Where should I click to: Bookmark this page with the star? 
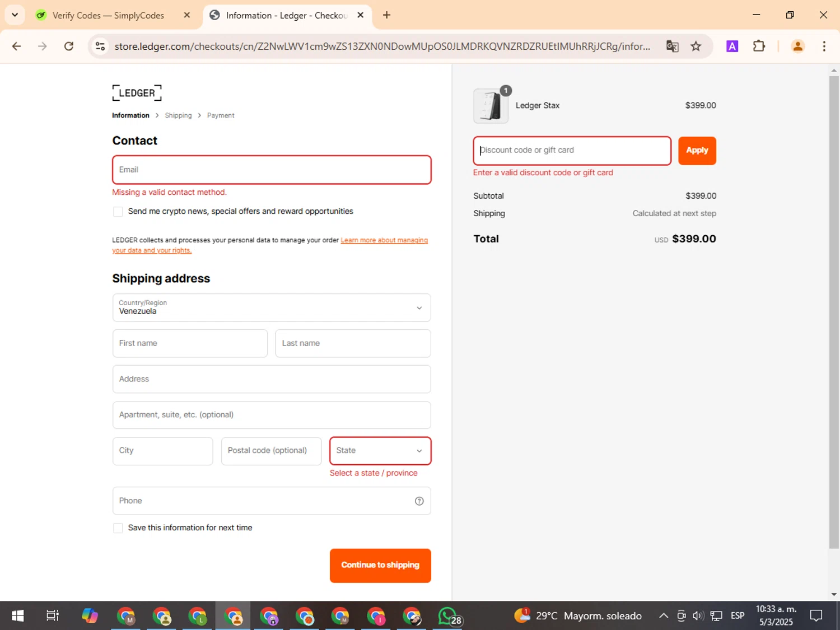click(x=696, y=46)
